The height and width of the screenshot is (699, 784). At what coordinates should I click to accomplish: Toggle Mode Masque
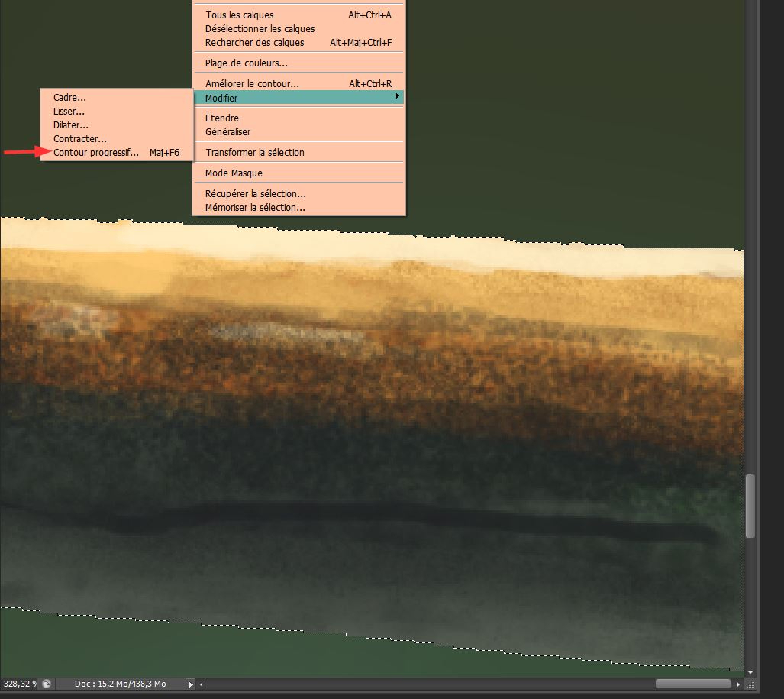[x=234, y=173]
